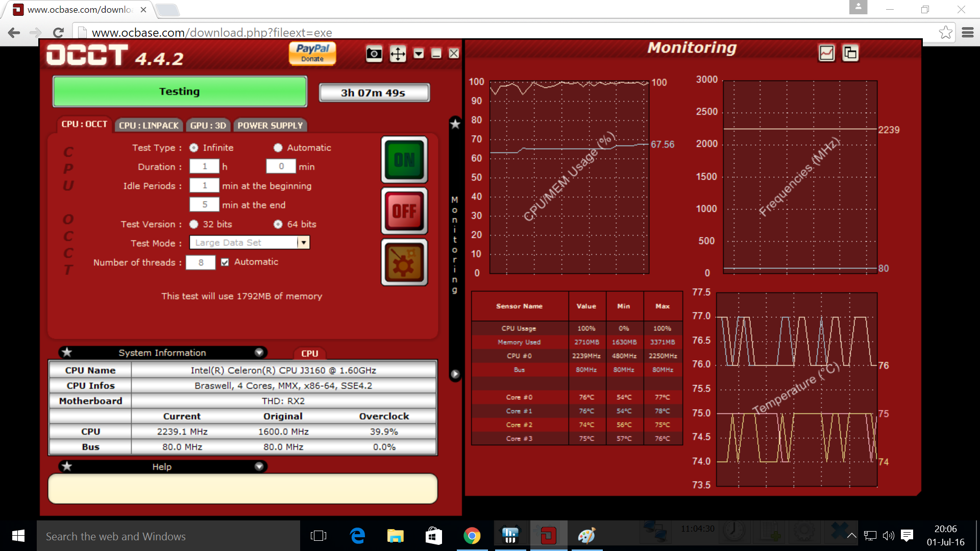Image resolution: width=980 pixels, height=551 pixels.
Task: Open the gear settings options button
Action: (404, 262)
